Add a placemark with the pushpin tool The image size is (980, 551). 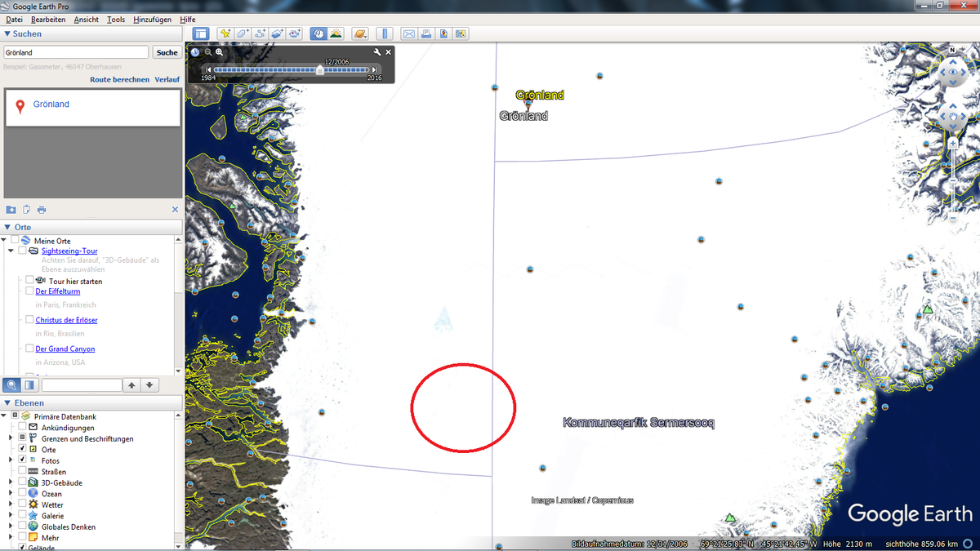pyautogui.click(x=225, y=33)
